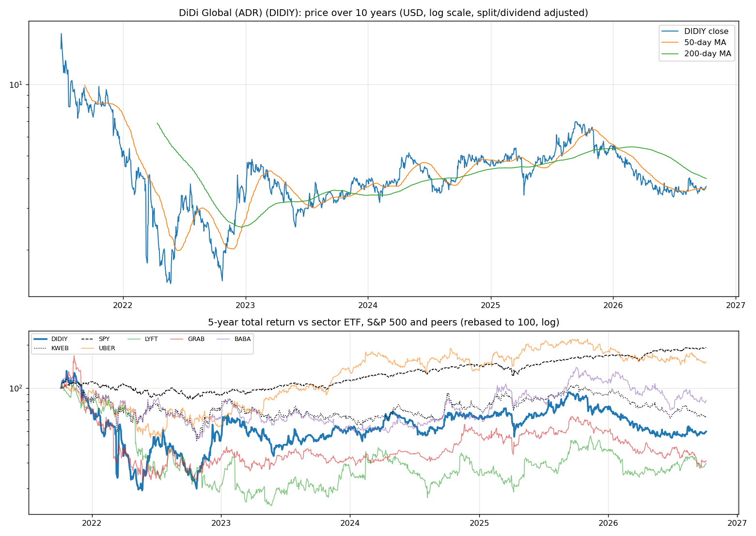
Task: Select '200-day MA' legend entry
Action: 708,54
